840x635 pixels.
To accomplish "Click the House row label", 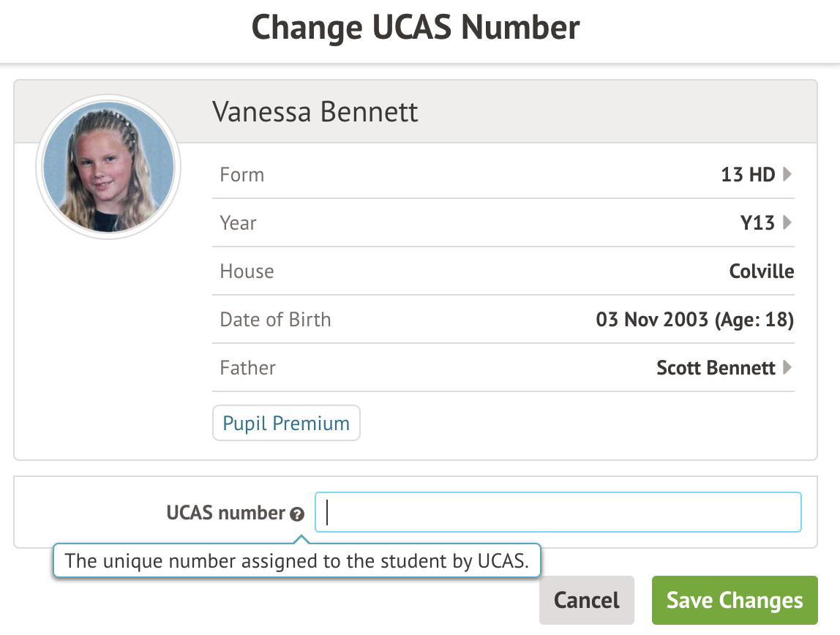I will click(247, 271).
